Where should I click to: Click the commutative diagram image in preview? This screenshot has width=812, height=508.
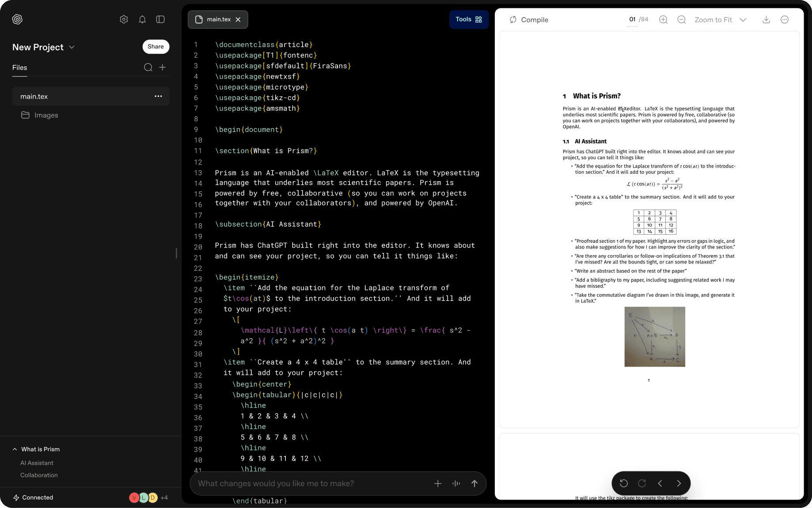(654, 337)
